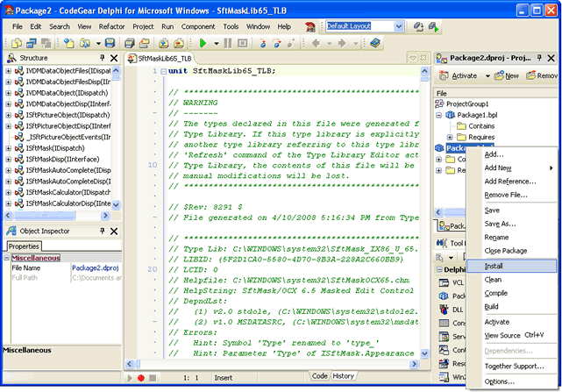Click the macro play triangle below the editor
The image size is (562, 392).
[130, 378]
